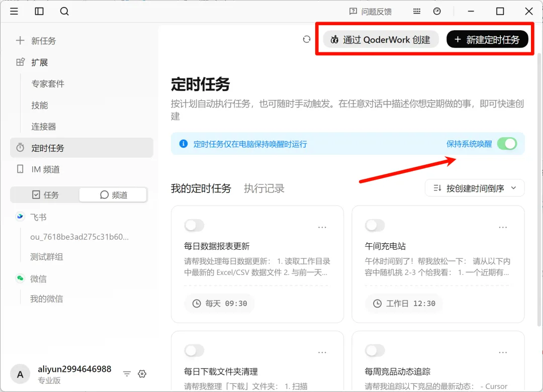This screenshot has width=543, height=392.
Task: Click the phone icon beside IM 频道
Action: click(20, 169)
